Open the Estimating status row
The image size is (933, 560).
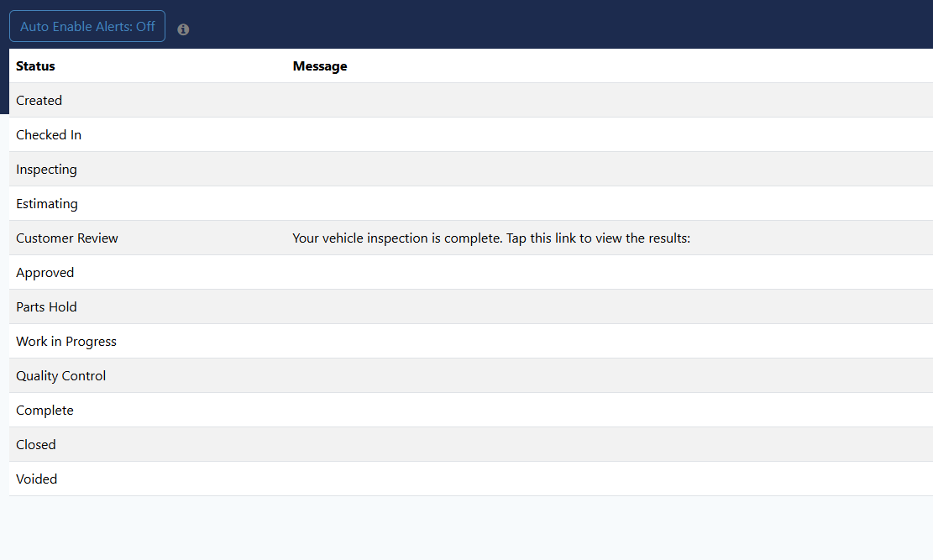tap(471, 203)
